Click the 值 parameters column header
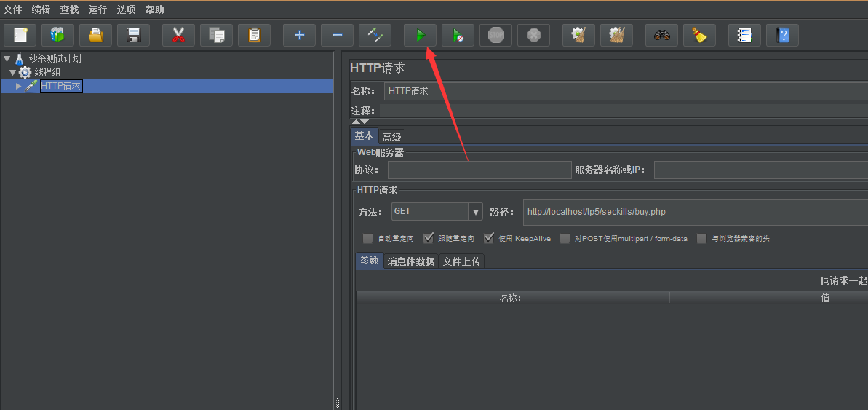The width and height of the screenshot is (868, 410). [x=769, y=298]
